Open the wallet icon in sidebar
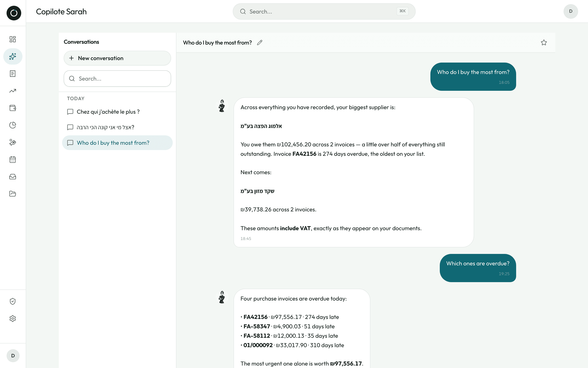Image resolution: width=588 pixels, height=368 pixels. coord(13,108)
